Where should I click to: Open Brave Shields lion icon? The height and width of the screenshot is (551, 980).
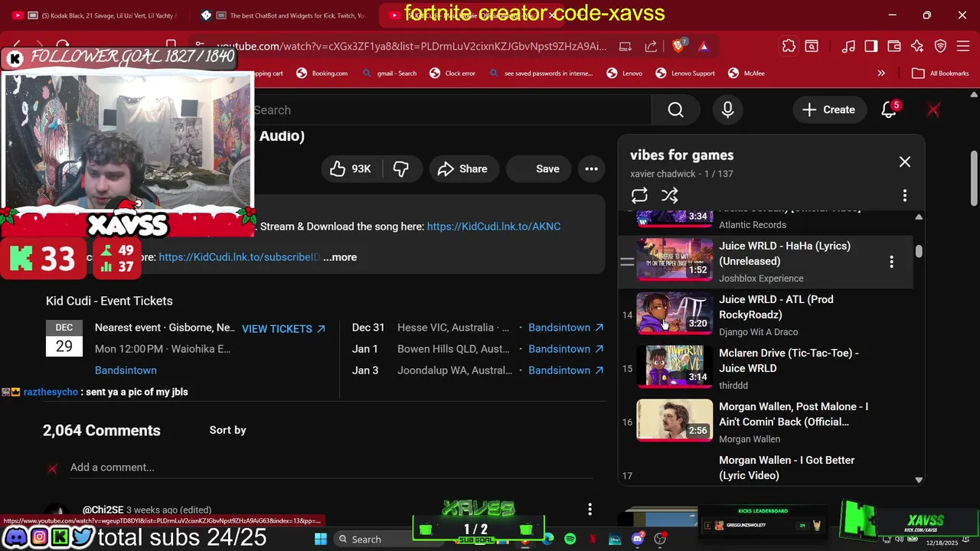click(x=678, y=47)
